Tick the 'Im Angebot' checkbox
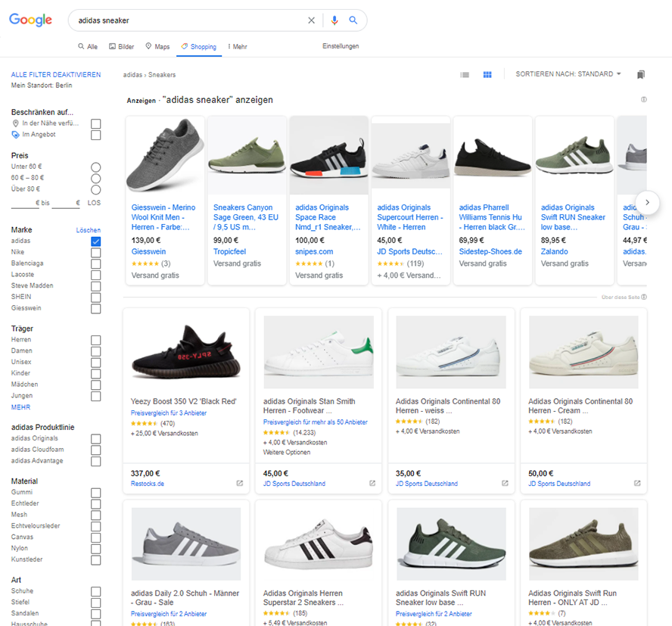672x626 pixels. coord(96,135)
